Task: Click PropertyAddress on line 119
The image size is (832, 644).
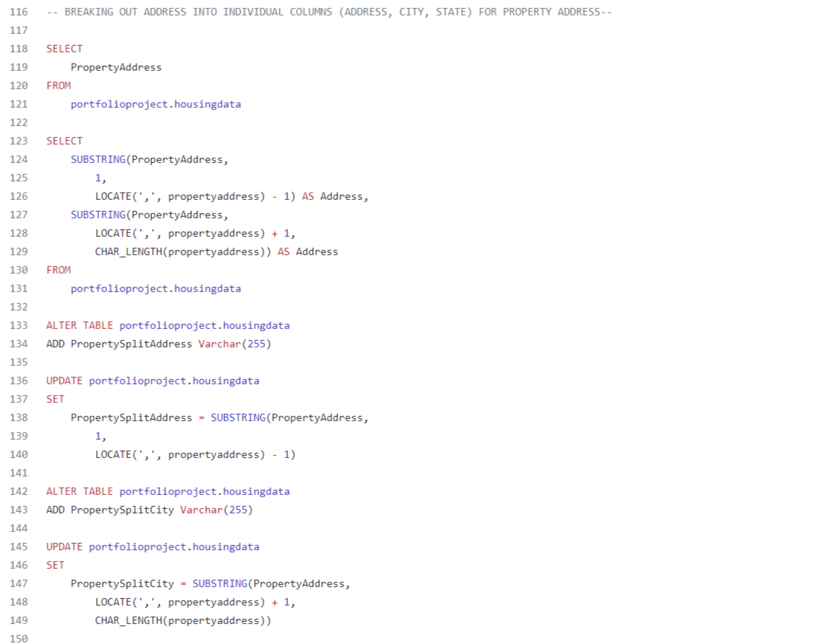Action: [x=116, y=67]
